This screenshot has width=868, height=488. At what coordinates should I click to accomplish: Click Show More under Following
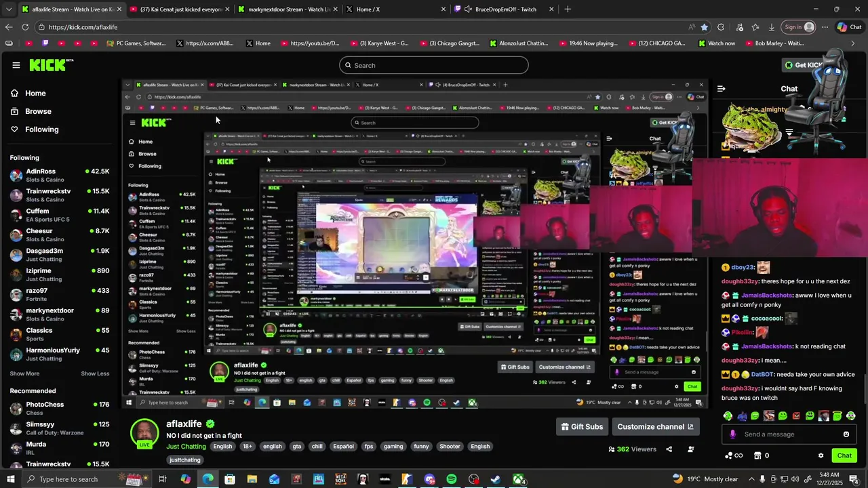pos(24,373)
